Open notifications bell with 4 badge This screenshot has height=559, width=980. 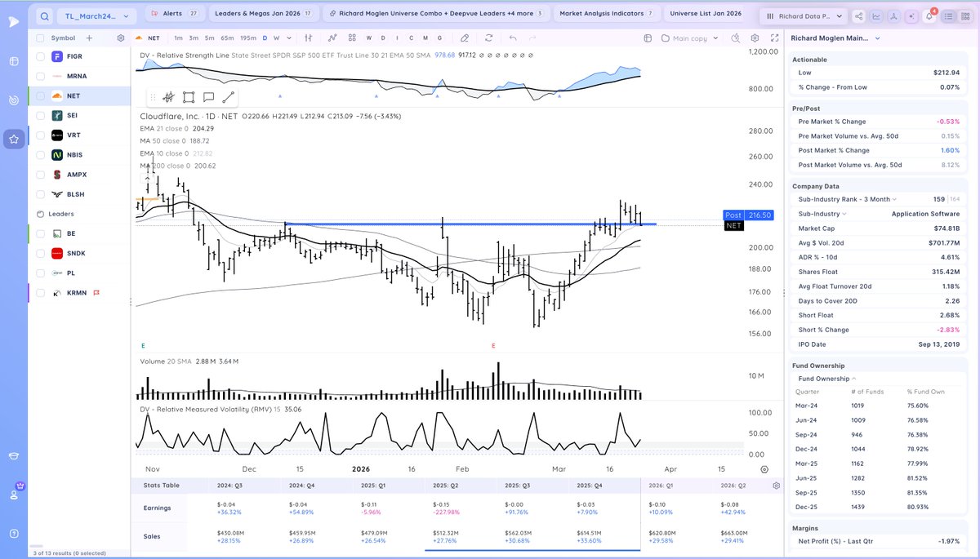point(929,16)
